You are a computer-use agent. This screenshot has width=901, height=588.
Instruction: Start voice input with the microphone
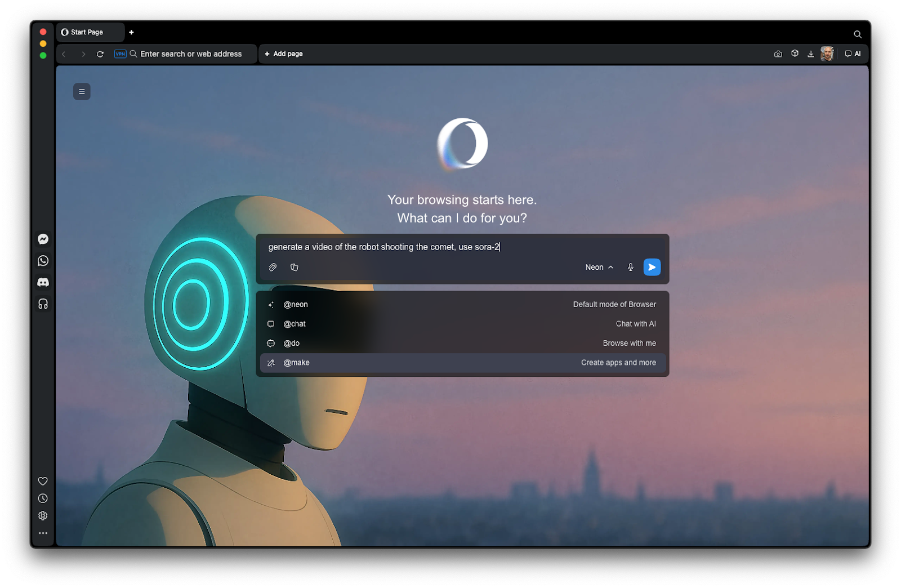(631, 268)
